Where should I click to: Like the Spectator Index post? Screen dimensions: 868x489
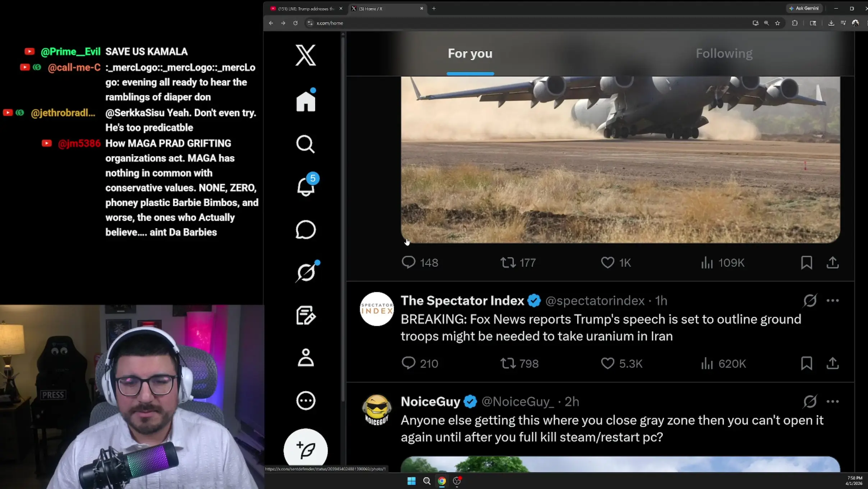click(607, 364)
